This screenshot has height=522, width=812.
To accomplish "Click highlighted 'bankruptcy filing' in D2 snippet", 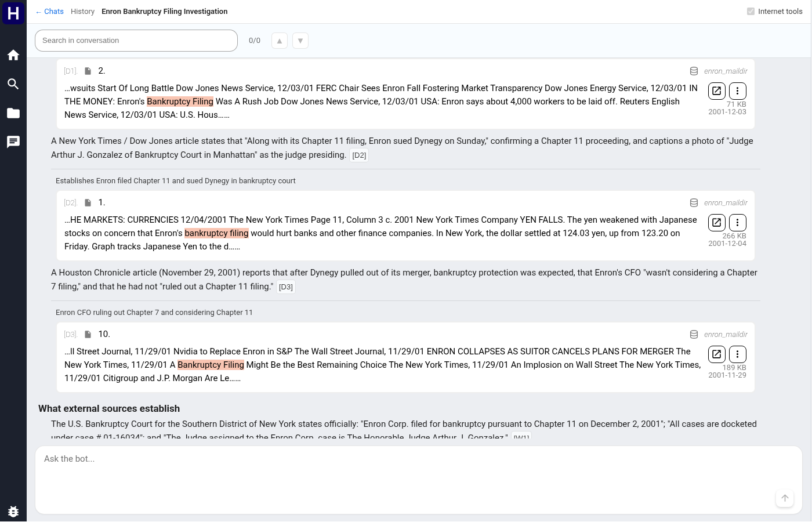I will coord(216,233).
